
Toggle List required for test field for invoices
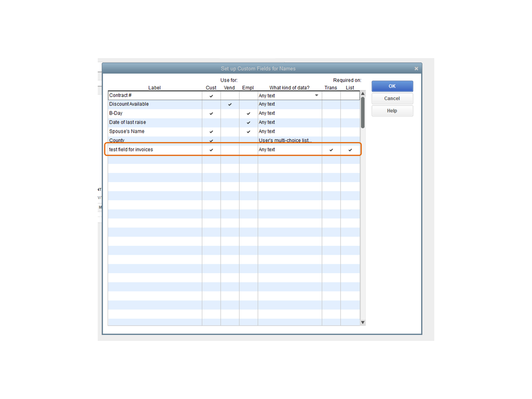click(350, 150)
